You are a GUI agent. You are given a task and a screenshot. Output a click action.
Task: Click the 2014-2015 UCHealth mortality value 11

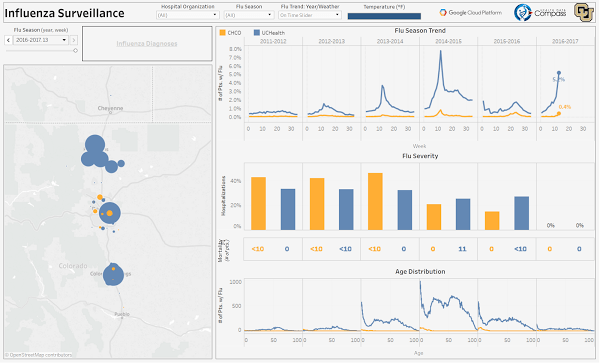point(463,249)
